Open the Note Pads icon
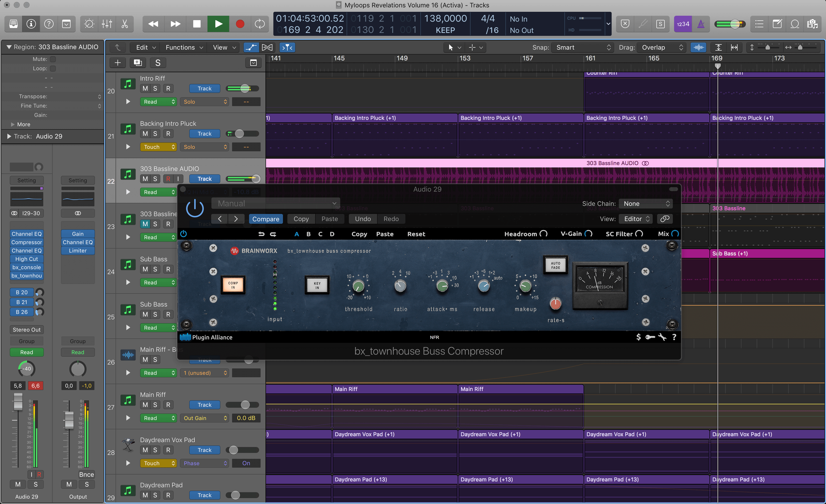The width and height of the screenshot is (826, 504). (777, 24)
